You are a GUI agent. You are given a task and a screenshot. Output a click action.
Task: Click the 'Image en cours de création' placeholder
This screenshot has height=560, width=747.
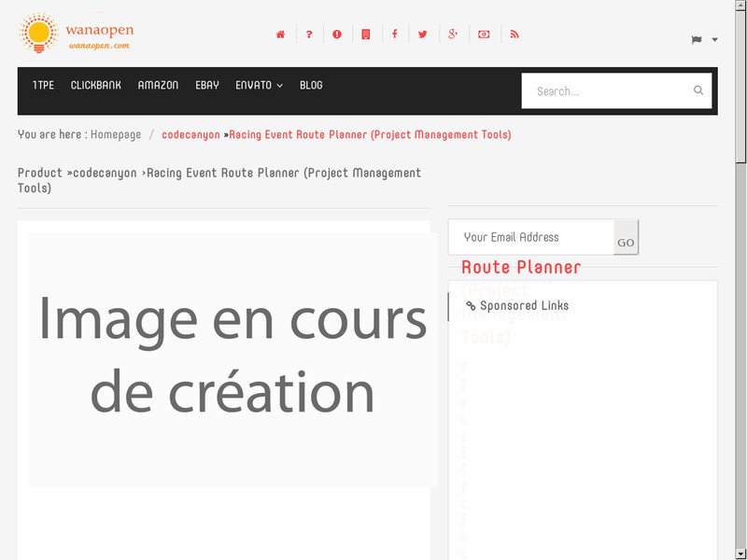(x=233, y=360)
